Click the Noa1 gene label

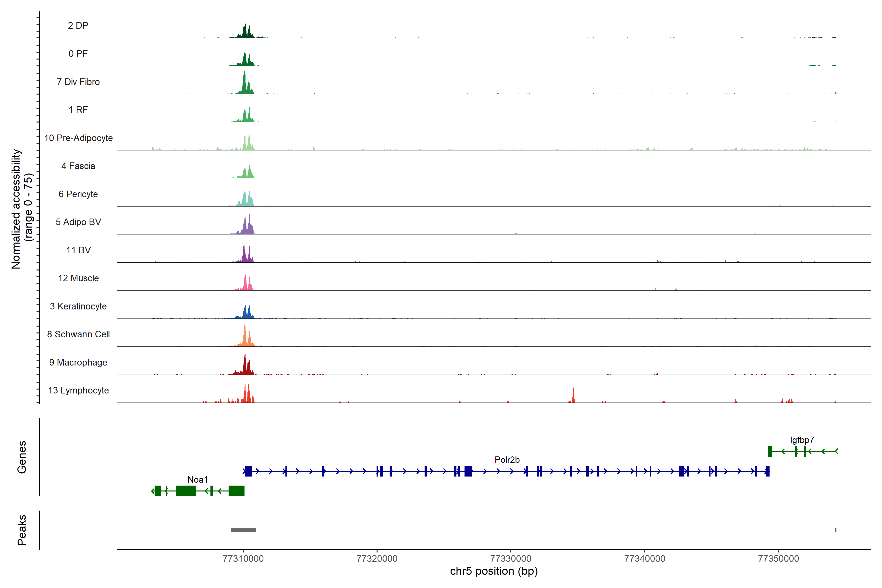(198, 480)
